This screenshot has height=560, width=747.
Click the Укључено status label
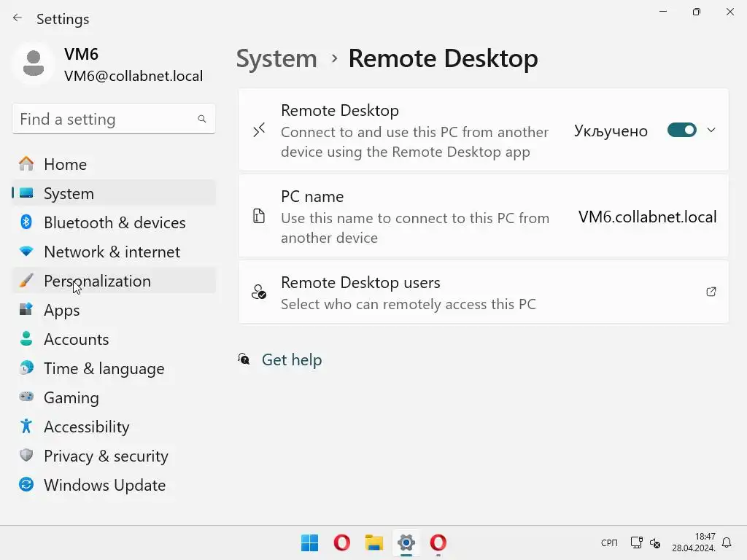tap(611, 131)
